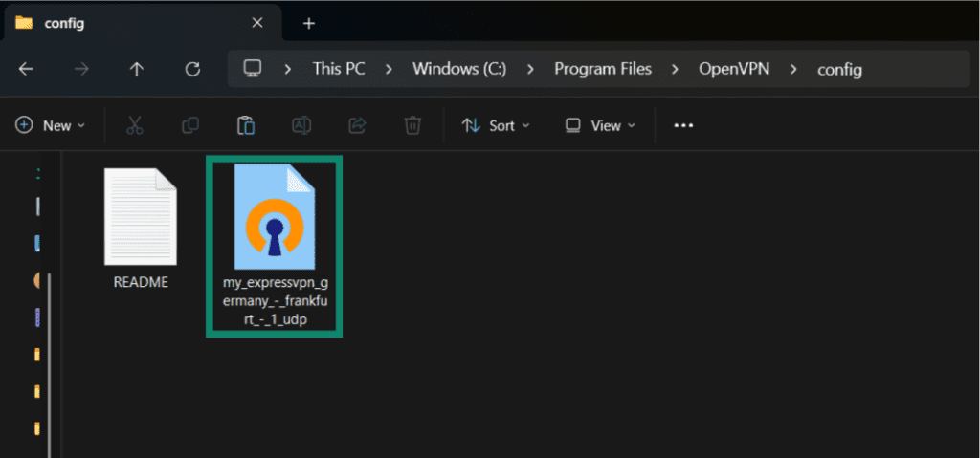980x458 pixels.
Task: Go to Program Files in address bar
Action: (603, 69)
